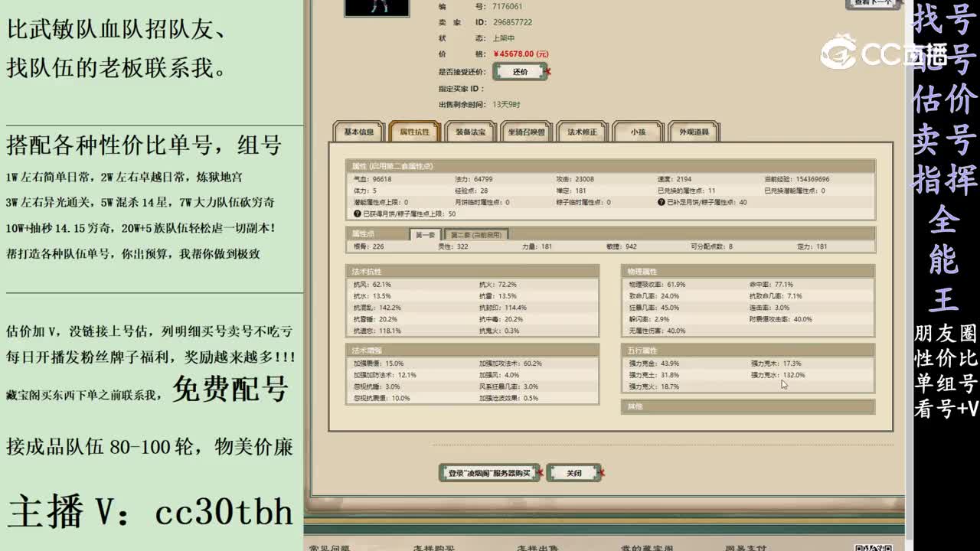This screenshot has width=980, height=551.
Task: Click the 其他 section header
Action: tap(747, 407)
